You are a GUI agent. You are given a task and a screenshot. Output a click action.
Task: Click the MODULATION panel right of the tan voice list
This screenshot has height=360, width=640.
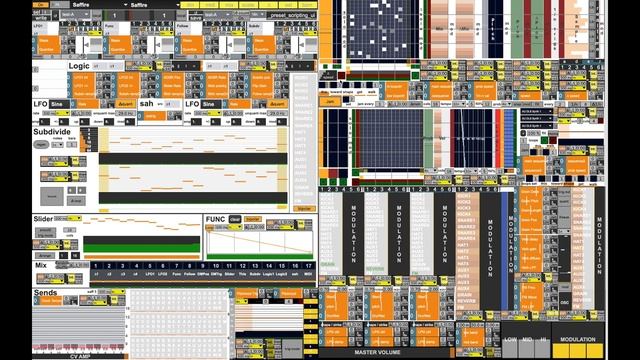[x=490, y=251]
